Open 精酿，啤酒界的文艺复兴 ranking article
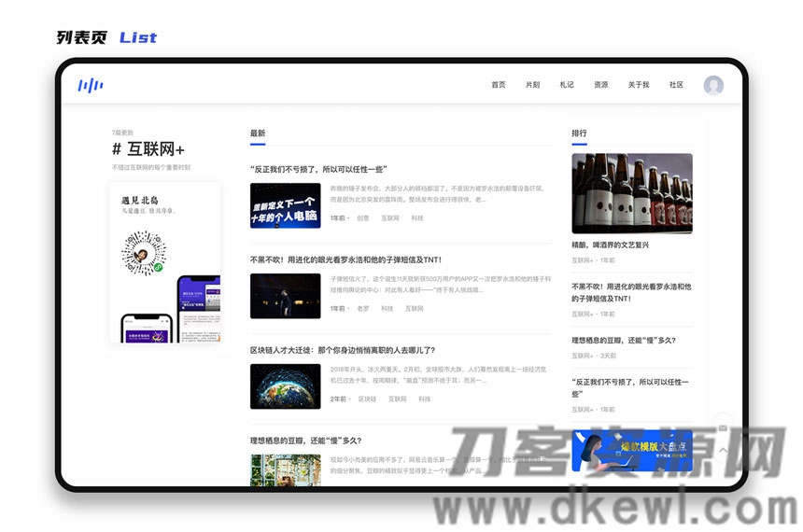 coord(610,245)
